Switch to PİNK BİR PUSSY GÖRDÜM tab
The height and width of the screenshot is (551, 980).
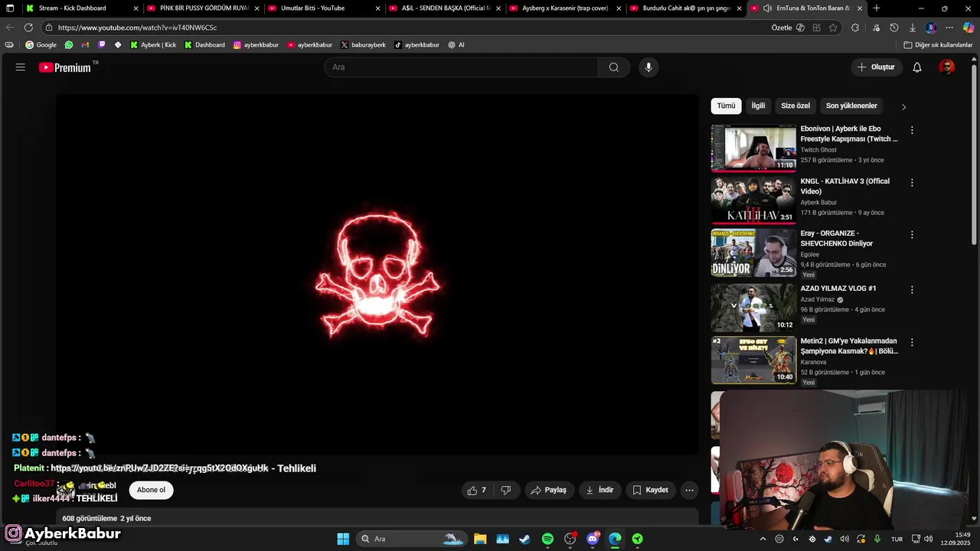click(203, 8)
